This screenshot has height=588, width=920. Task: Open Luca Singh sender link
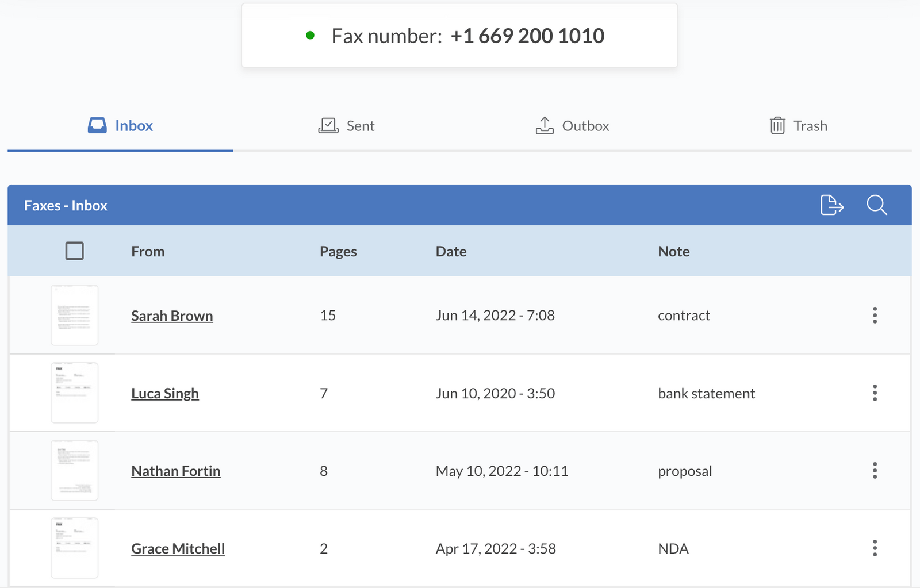pos(165,394)
